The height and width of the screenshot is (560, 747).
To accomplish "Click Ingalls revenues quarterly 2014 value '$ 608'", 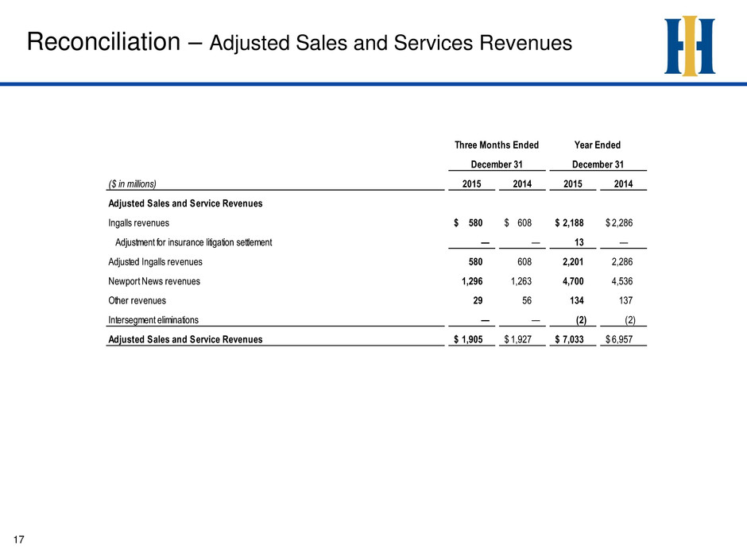I will [518, 223].
